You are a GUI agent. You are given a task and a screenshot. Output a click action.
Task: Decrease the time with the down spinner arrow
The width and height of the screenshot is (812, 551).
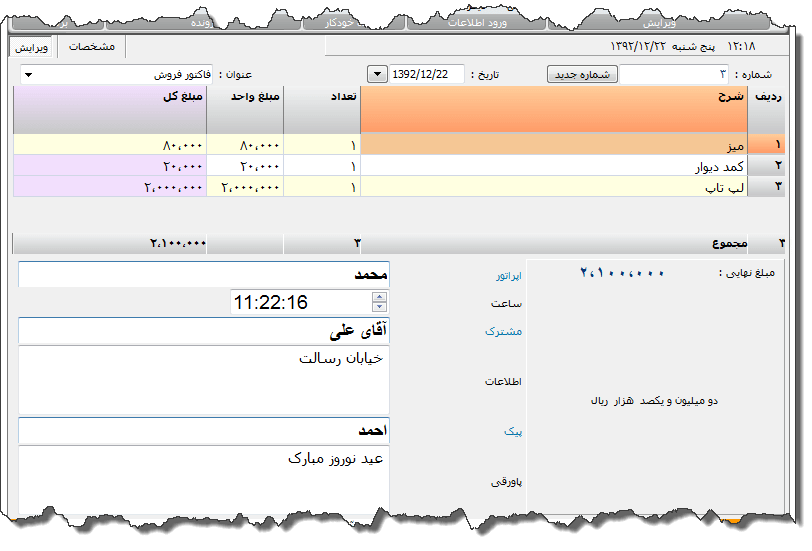click(379, 307)
